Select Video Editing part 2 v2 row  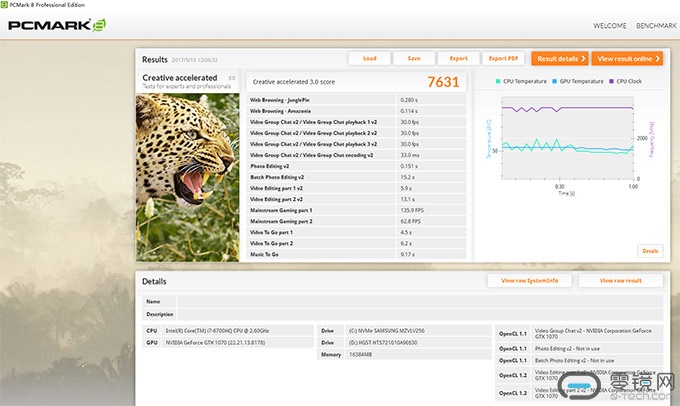pos(356,199)
